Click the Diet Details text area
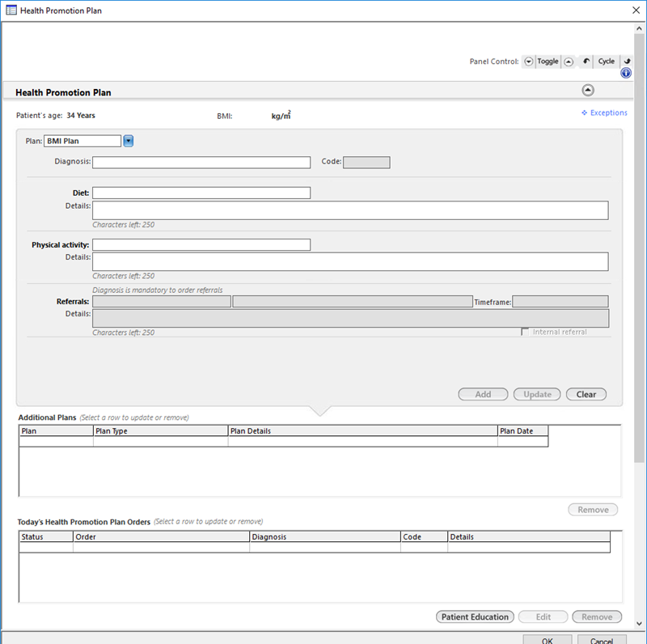 pos(350,210)
